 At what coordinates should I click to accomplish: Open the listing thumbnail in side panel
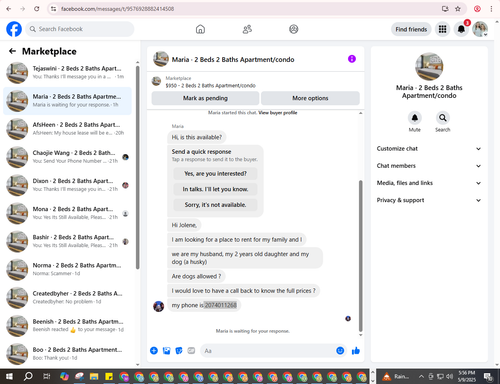pos(429,66)
